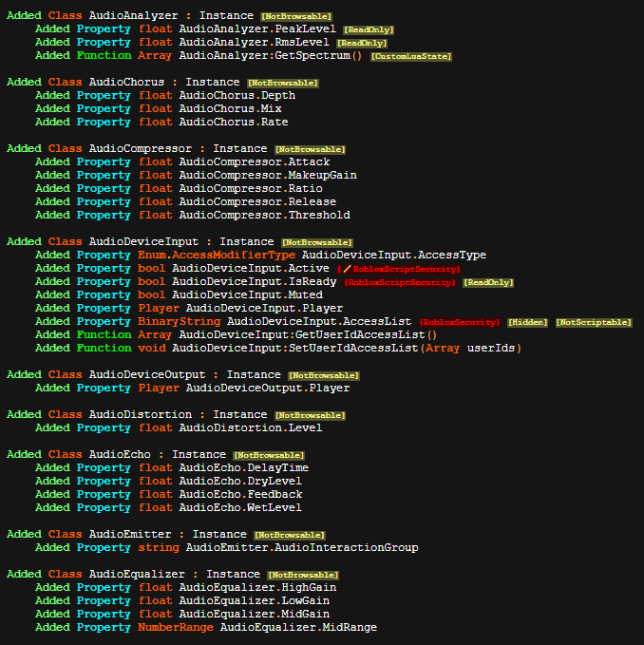Select "AudioDeviceOutput.Player" text

coord(268,388)
